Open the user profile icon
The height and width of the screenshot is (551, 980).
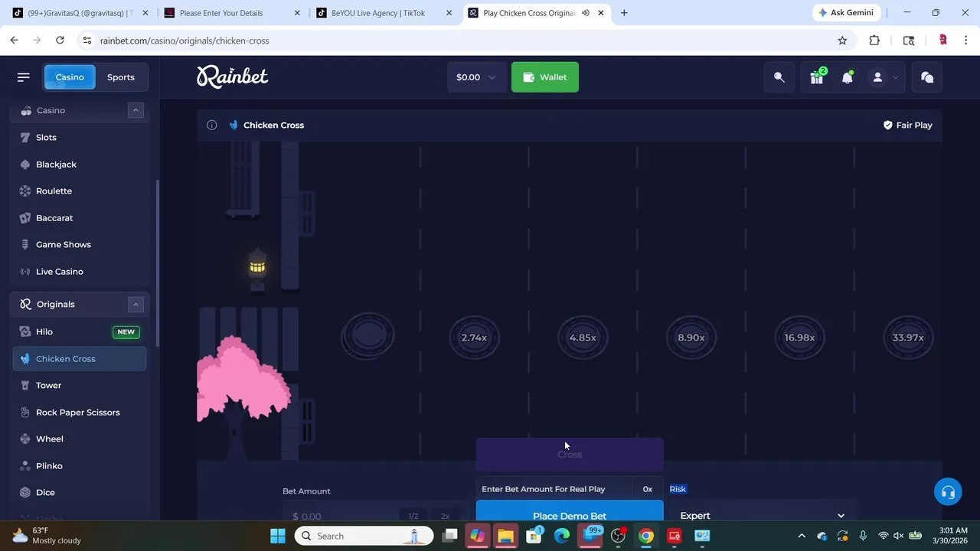pos(877,77)
